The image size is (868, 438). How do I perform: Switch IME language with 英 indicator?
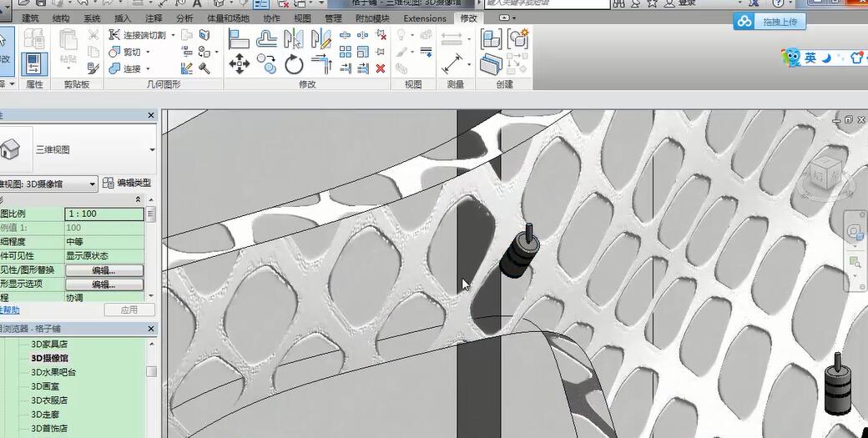(x=810, y=58)
